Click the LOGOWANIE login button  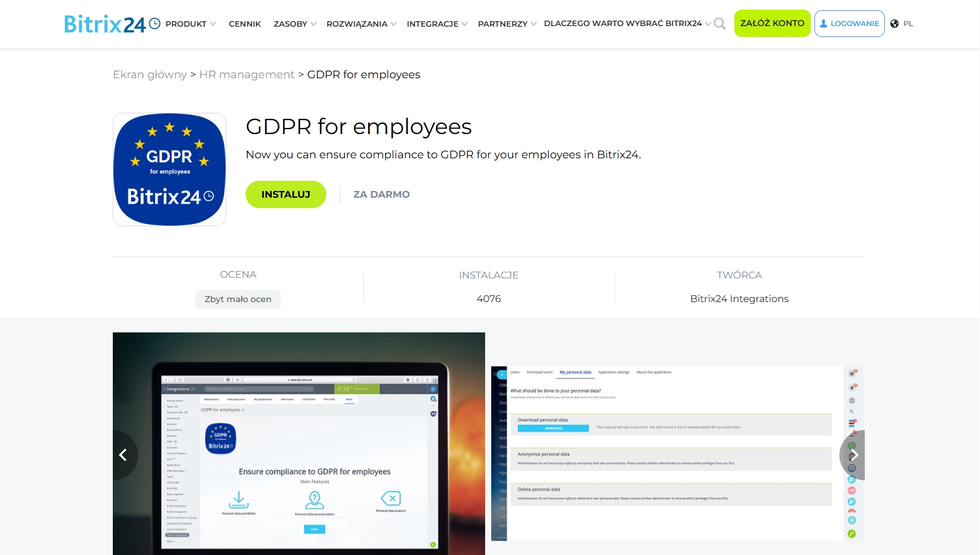point(849,24)
